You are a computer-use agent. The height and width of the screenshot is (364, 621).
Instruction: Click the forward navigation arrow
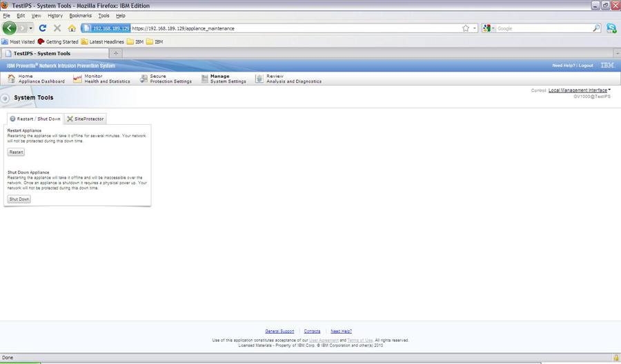pos(22,28)
